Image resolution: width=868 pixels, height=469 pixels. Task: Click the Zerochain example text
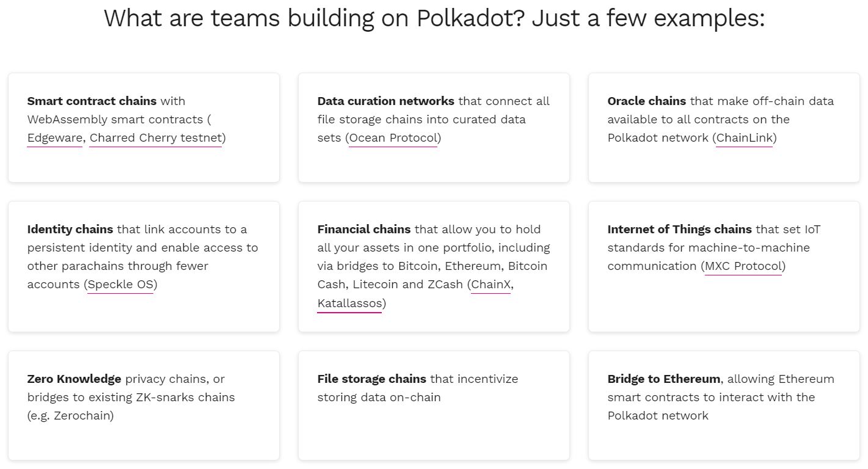coord(82,416)
